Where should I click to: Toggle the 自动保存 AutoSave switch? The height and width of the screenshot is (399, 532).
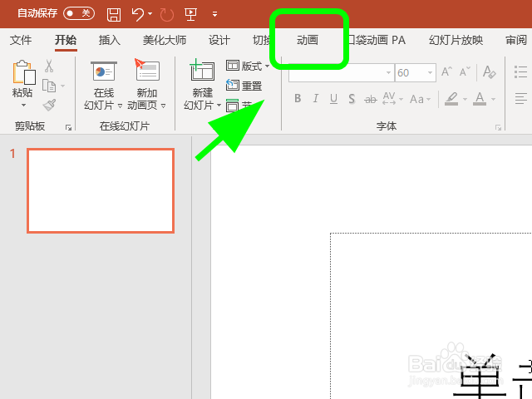[x=79, y=13]
